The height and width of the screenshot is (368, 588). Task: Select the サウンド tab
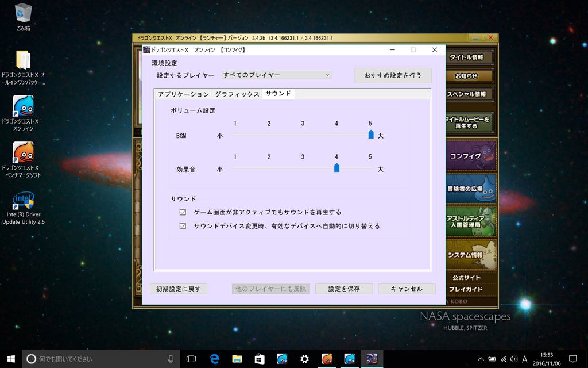(x=278, y=94)
